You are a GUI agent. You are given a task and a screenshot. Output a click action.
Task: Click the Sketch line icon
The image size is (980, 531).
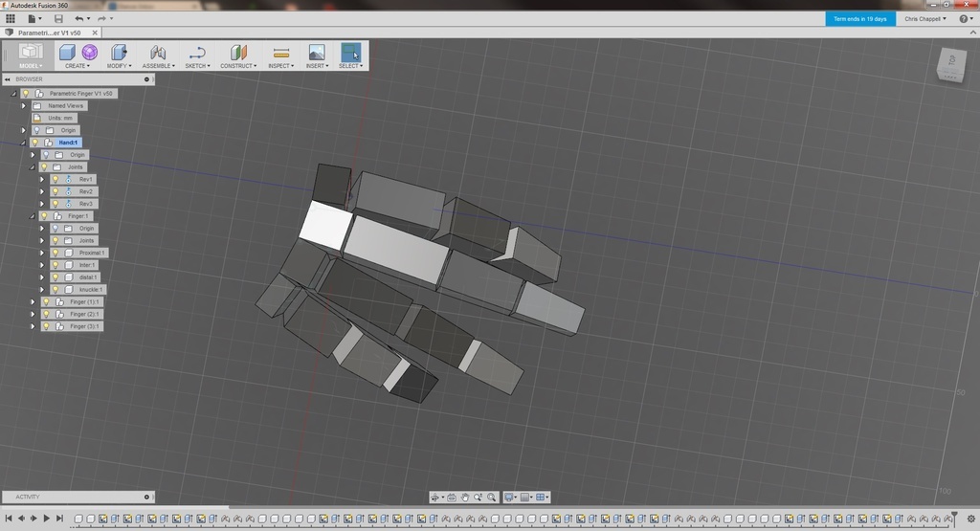[x=197, y=53]
